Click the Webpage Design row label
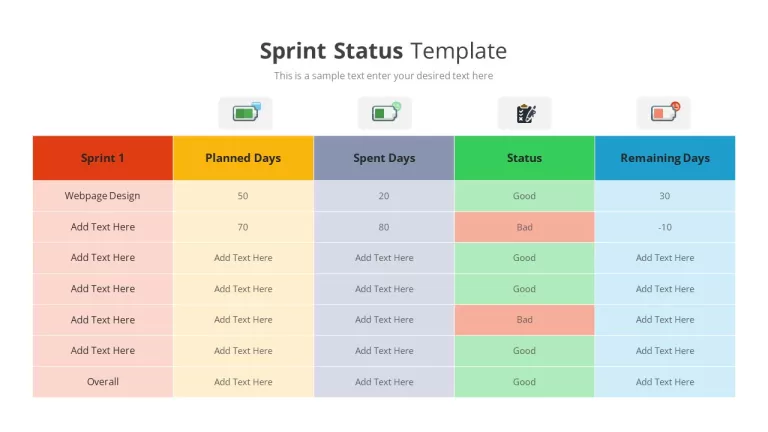The height and width of the screenshot is (432, 768). [103, 196]
